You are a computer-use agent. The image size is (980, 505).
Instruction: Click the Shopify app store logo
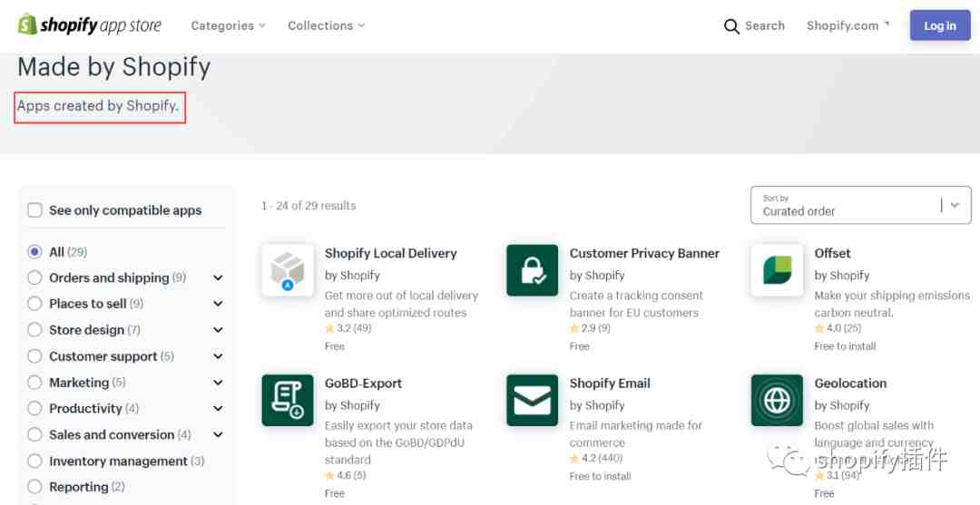point(89,25)
